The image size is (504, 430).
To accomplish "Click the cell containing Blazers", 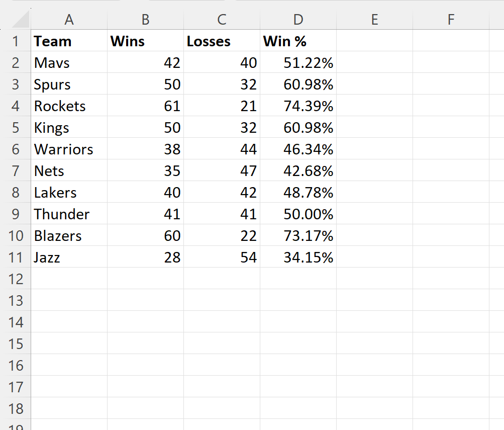I will 69,235.
